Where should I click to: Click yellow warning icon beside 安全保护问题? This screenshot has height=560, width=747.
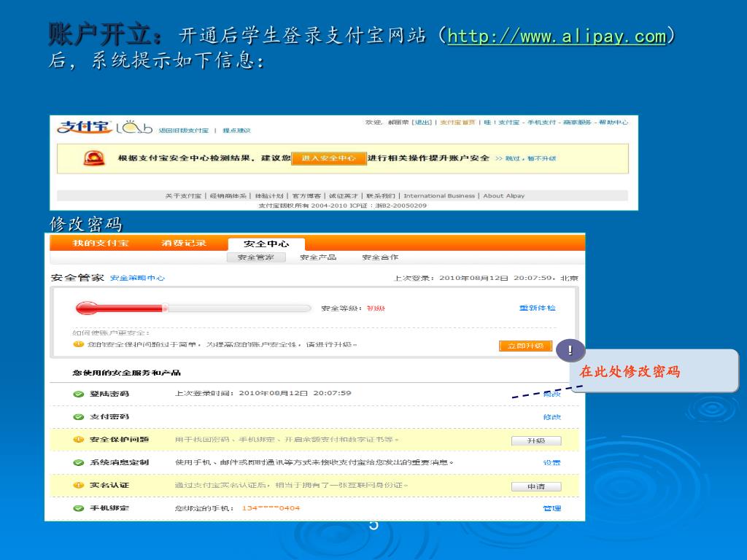click(x=79, y=440)
